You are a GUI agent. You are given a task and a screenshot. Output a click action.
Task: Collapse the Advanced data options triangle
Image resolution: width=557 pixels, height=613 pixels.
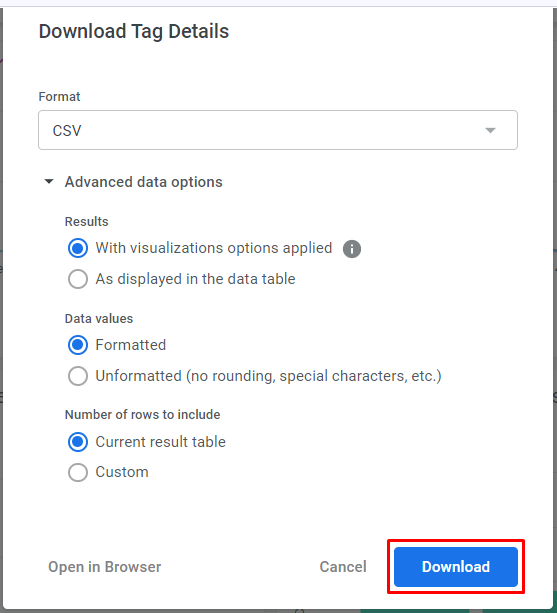point(49,181)
